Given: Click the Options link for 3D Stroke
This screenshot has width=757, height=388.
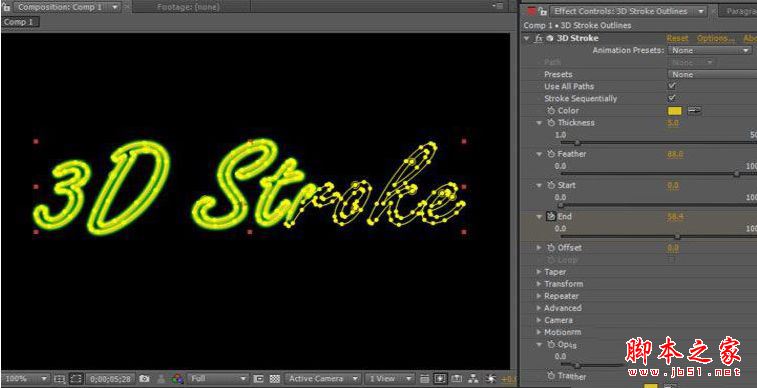Looking at the screenshot, I should point(715,38).
